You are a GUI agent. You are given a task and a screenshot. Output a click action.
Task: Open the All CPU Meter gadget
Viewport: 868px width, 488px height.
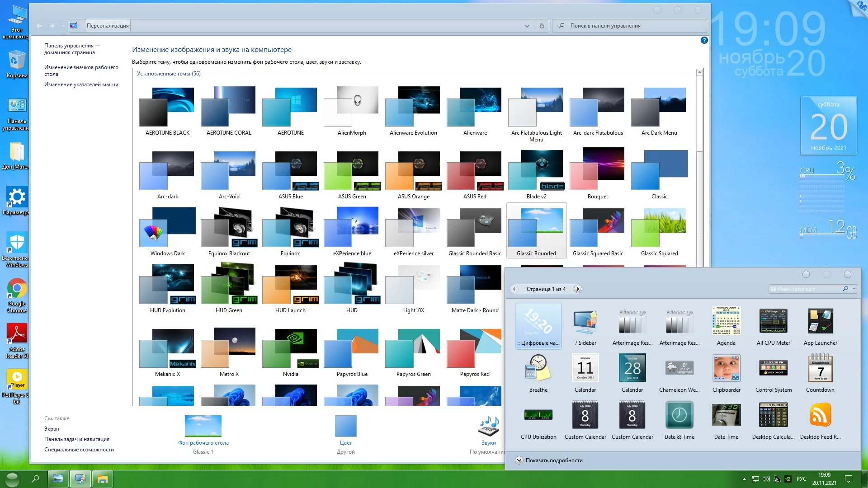[773, 322]
